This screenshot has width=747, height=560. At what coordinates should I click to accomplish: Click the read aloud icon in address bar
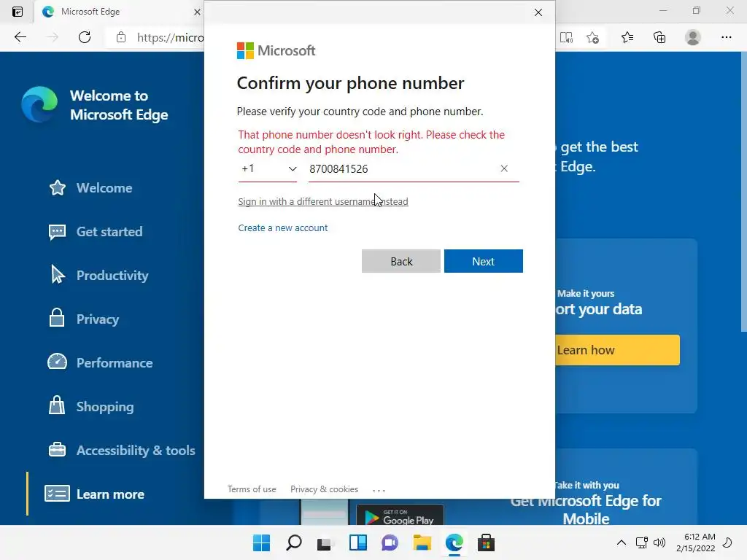tap(566, 37)
